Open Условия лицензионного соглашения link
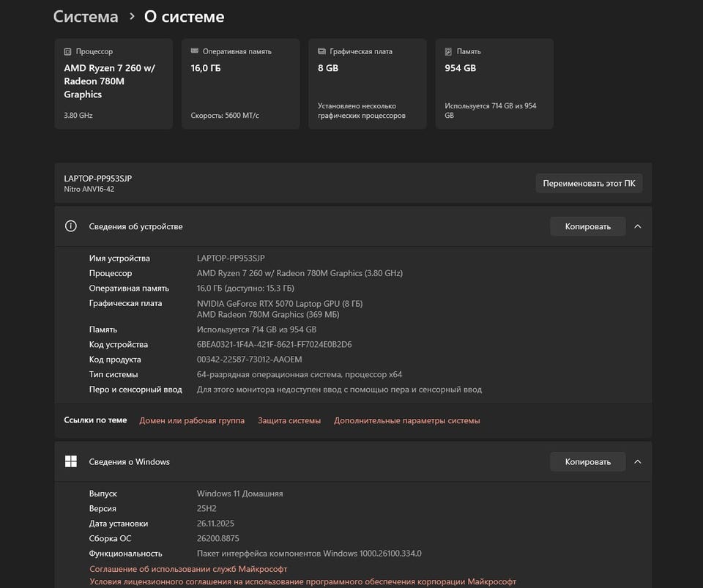This screenshot has height=588, width=703. tap(302, 581)
